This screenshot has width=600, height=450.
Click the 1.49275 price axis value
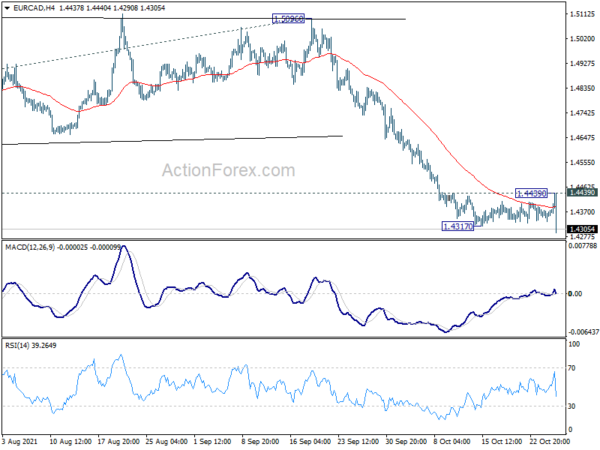[x=582, y=64]
